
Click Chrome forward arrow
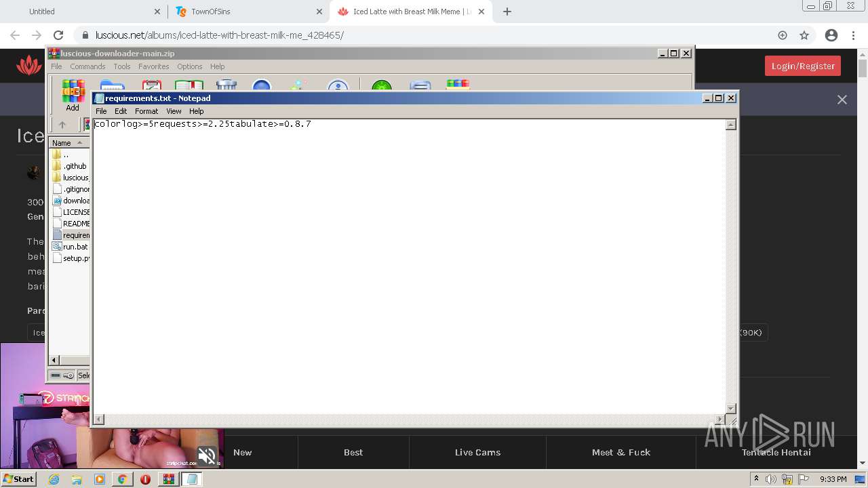tap(37, 35)
